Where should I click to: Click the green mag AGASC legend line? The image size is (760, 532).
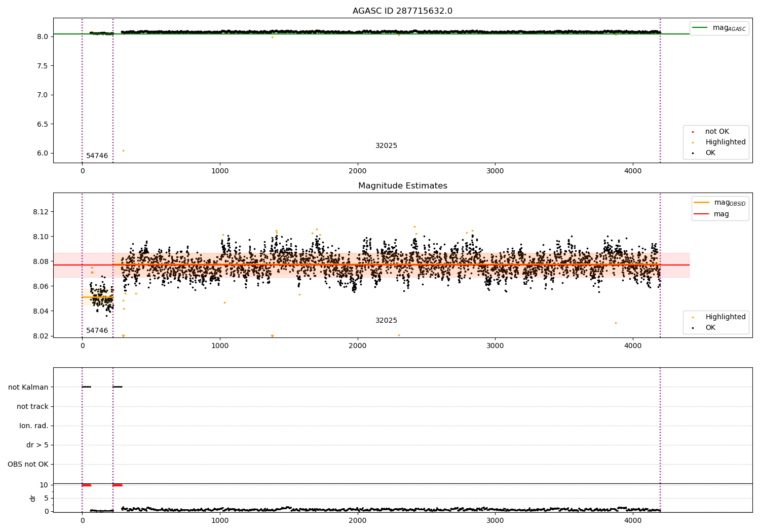pos(701,28)
